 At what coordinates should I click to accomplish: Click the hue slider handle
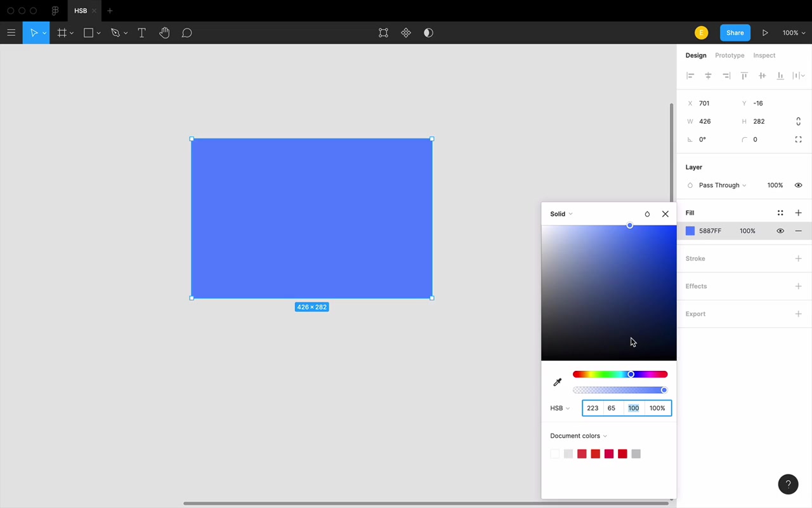[631, 375]
